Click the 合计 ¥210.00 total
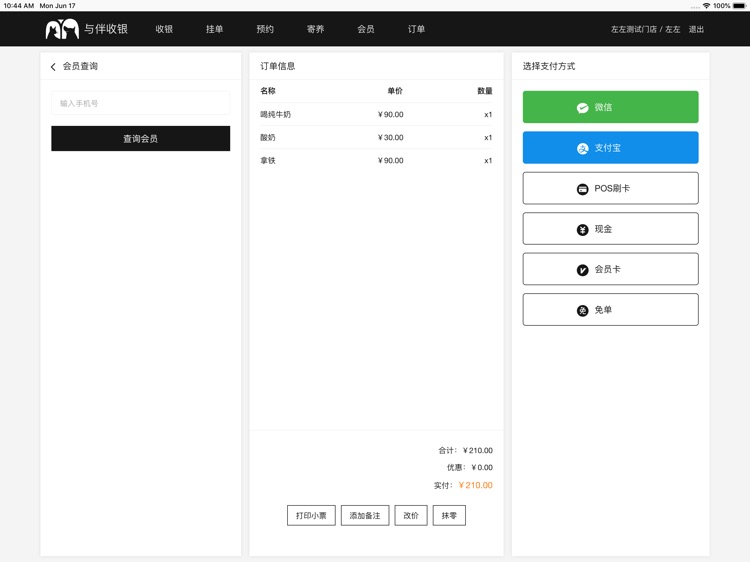Screen dimensions: 750x562 click(465, 450)
